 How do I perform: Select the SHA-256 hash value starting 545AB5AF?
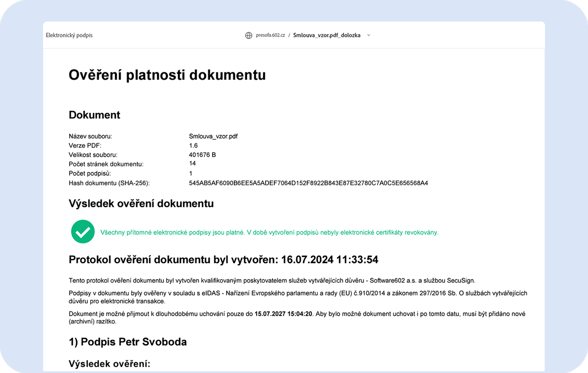308,183
